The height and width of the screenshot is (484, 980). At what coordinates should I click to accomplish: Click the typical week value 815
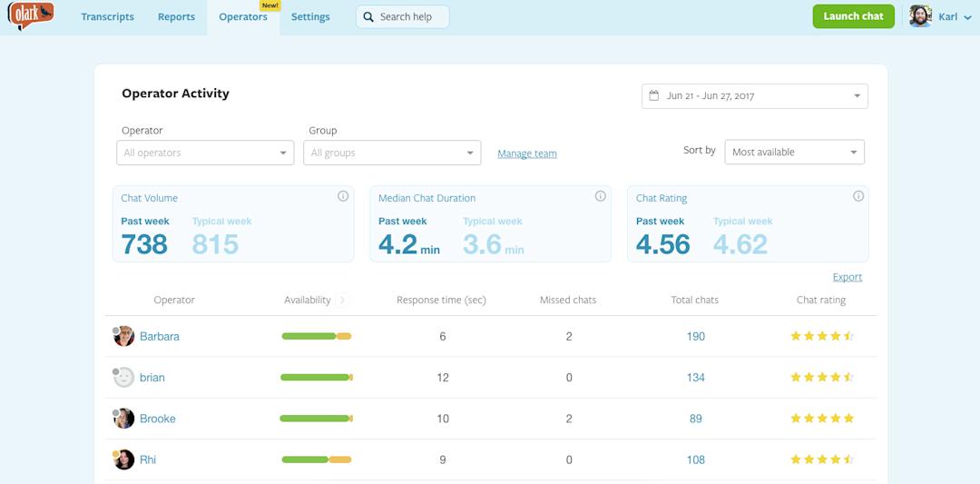216,244
